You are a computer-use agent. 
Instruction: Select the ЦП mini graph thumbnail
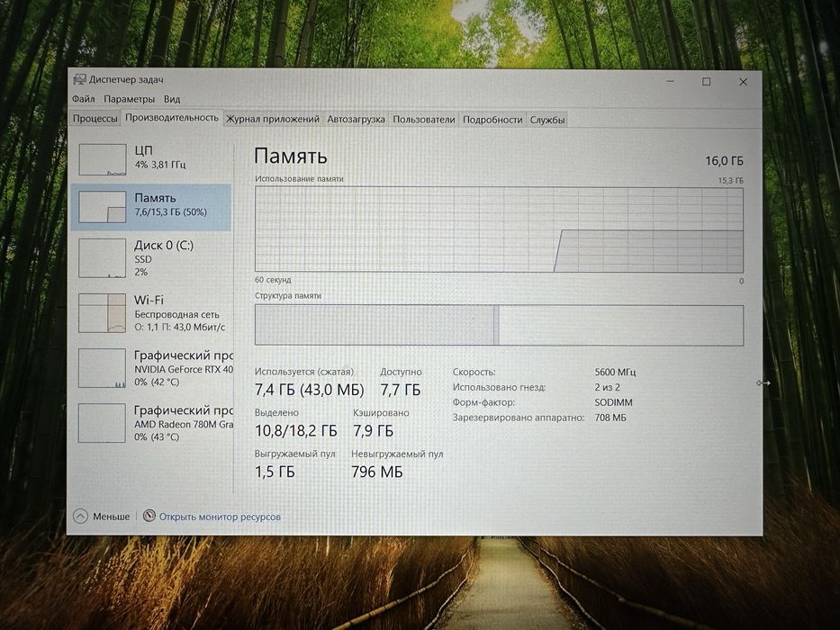103,159
